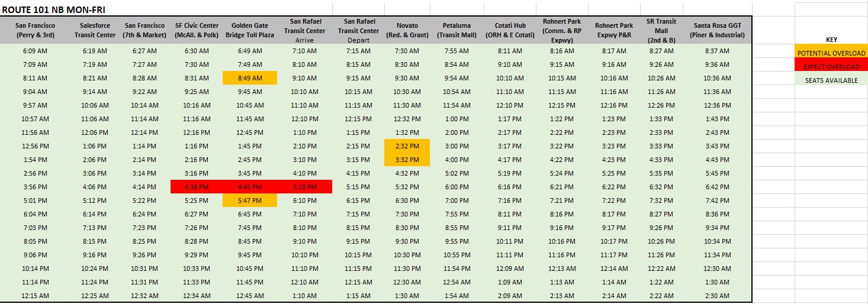Select the orange-highlighted 8:49 AM cell

tap(249, 78)
